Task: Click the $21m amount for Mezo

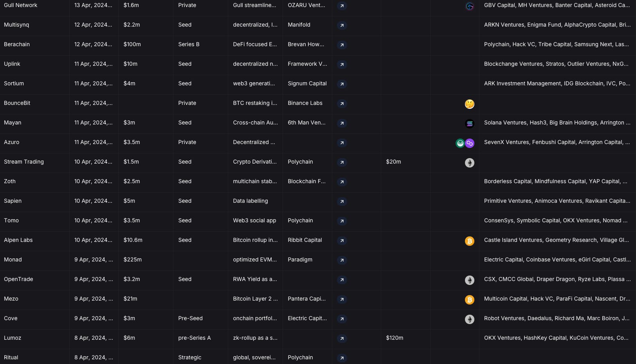Action: point(130,299)
